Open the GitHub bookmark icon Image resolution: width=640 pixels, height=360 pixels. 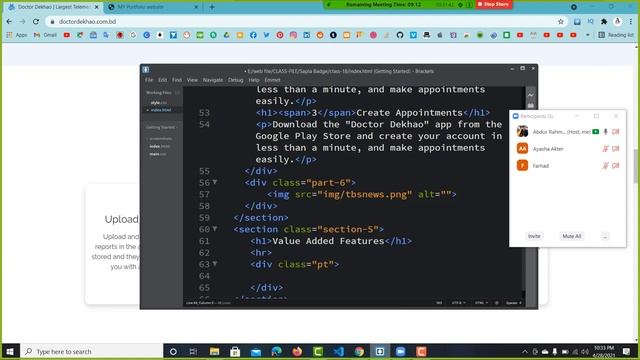click(400, 35)
